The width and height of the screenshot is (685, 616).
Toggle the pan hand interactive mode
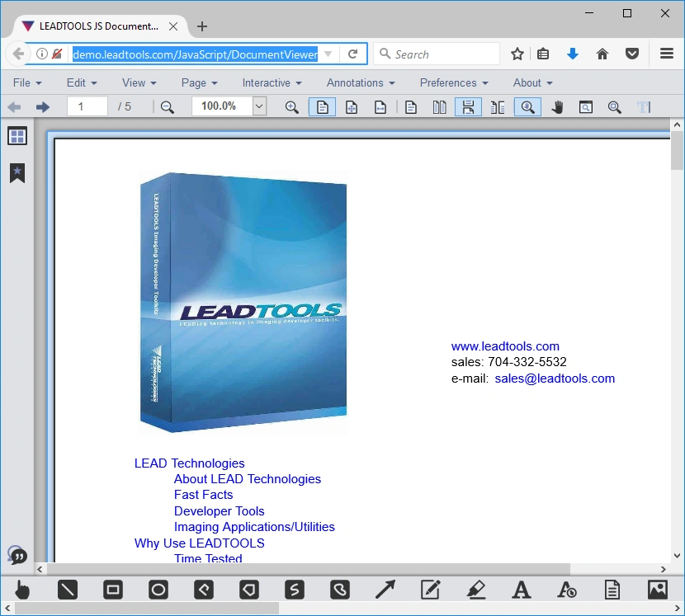557,107
